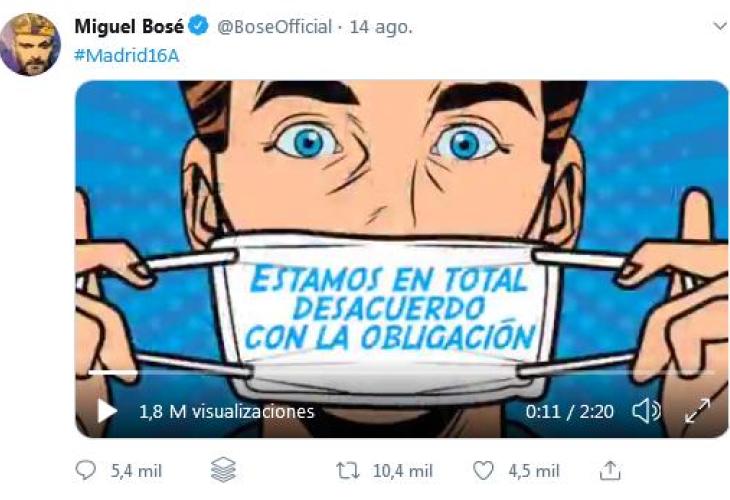This screenshot has width=730, height=500.
Task: Click the blue verified badge
Action: click(x=199, y=26)
